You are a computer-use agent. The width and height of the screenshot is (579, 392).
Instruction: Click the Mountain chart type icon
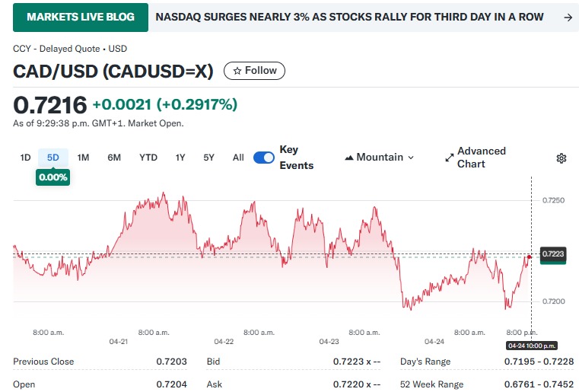pos(349,158)
